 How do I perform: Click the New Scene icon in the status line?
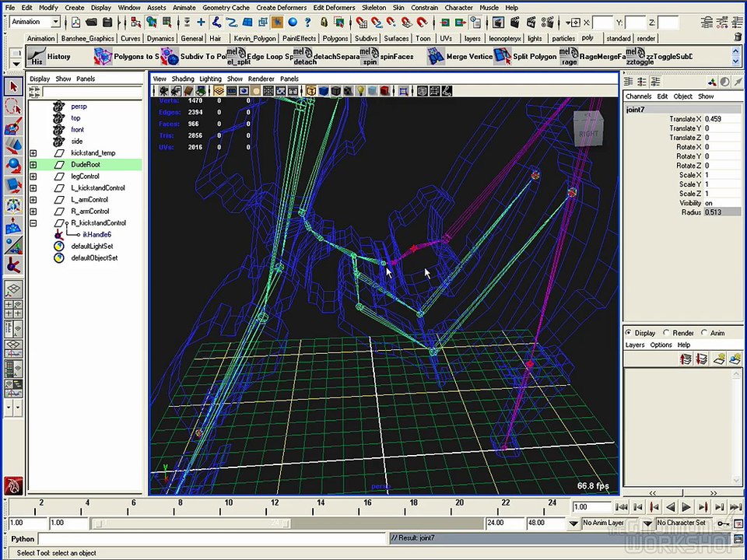(75, 22)
